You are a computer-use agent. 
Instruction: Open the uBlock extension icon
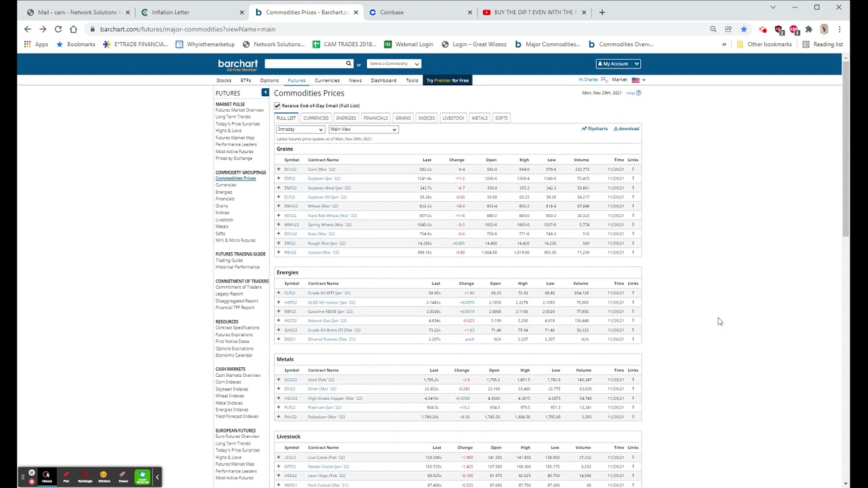coord(779,29)
